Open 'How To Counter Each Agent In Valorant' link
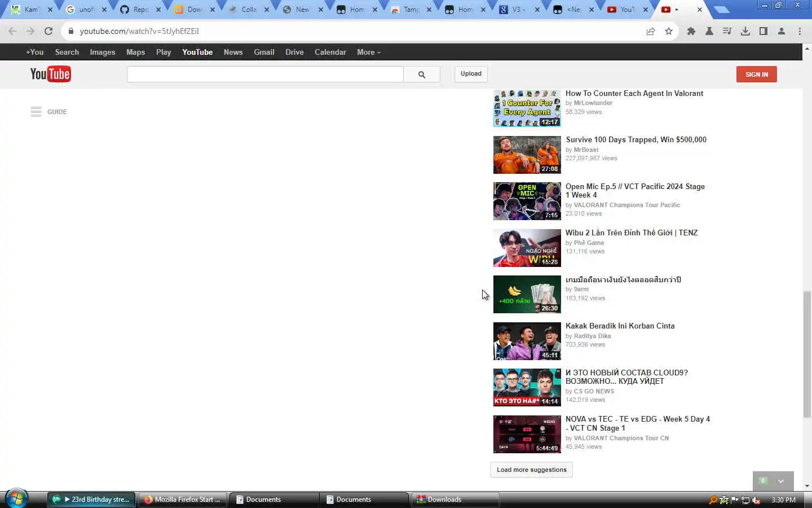812x508 pixels. tap(634, 94)
